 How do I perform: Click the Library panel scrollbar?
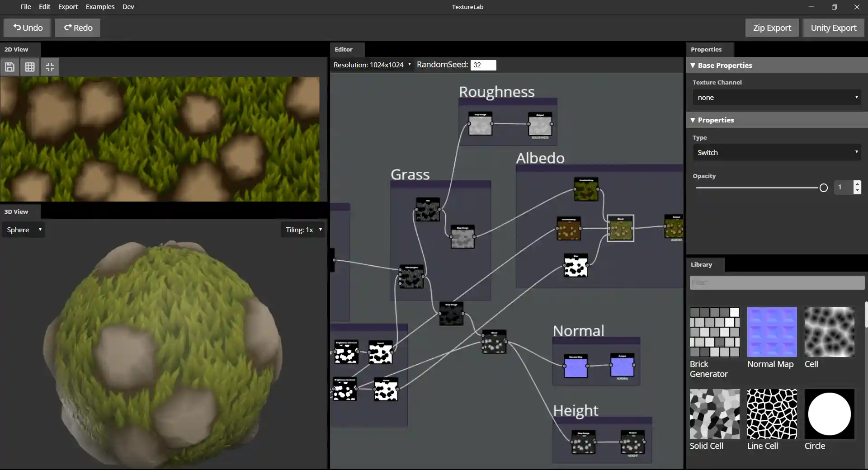866,315
